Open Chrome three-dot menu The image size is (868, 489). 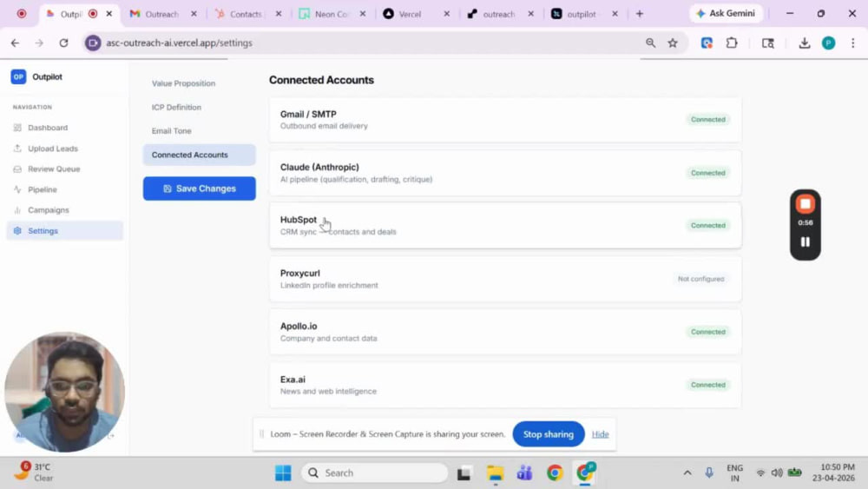[853, 43]
